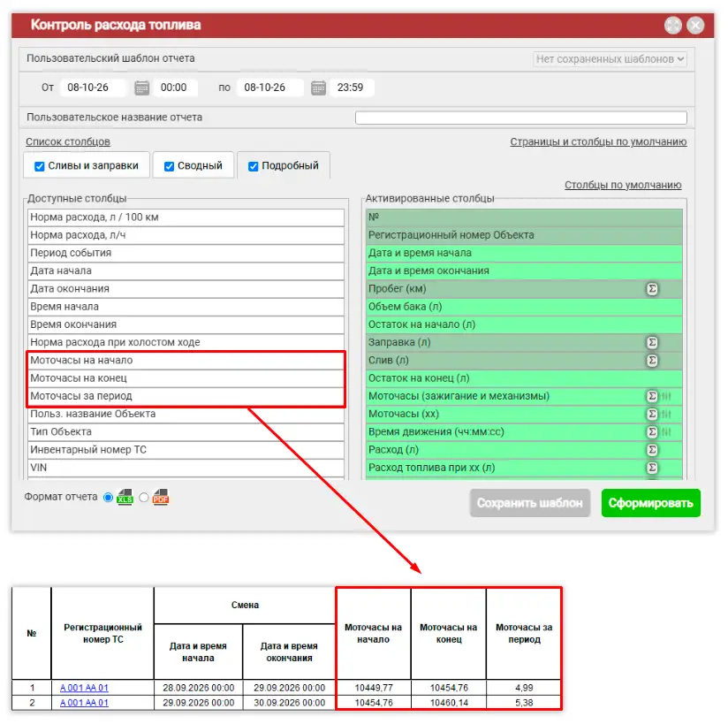This screenshot has width=728, height=724.
Task: Toggle sum icon for Моточасы (хх)
Action: pyautogui.click(x=652, y=414)
